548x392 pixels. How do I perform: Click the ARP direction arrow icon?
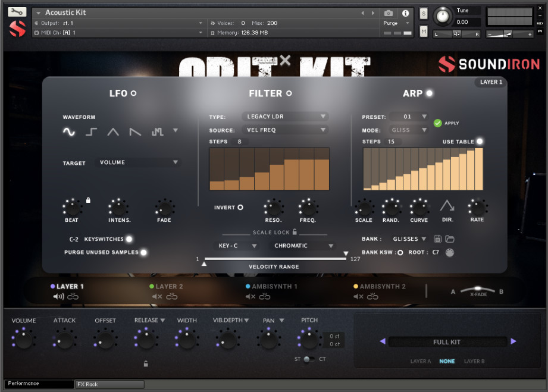point(447,205)
